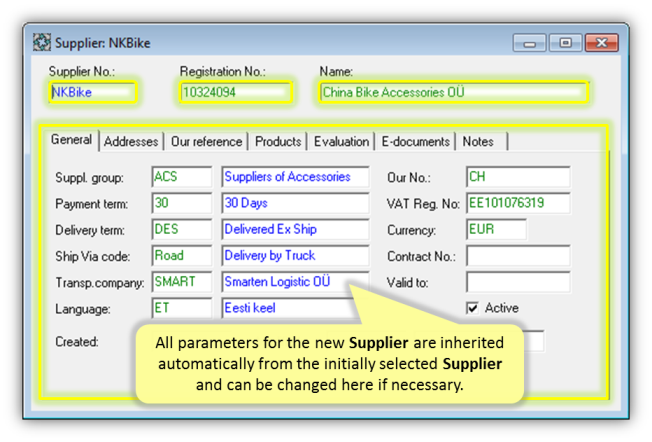Click the Suppl. group code field ACS
This screenshot has width=652, height=442.
pyautogui.click(x=182, y=177)
